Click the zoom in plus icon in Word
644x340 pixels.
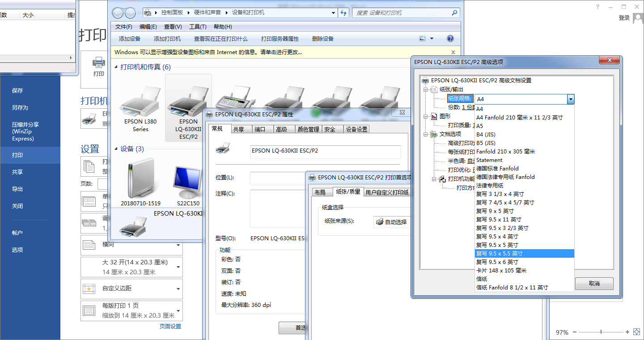628,332
